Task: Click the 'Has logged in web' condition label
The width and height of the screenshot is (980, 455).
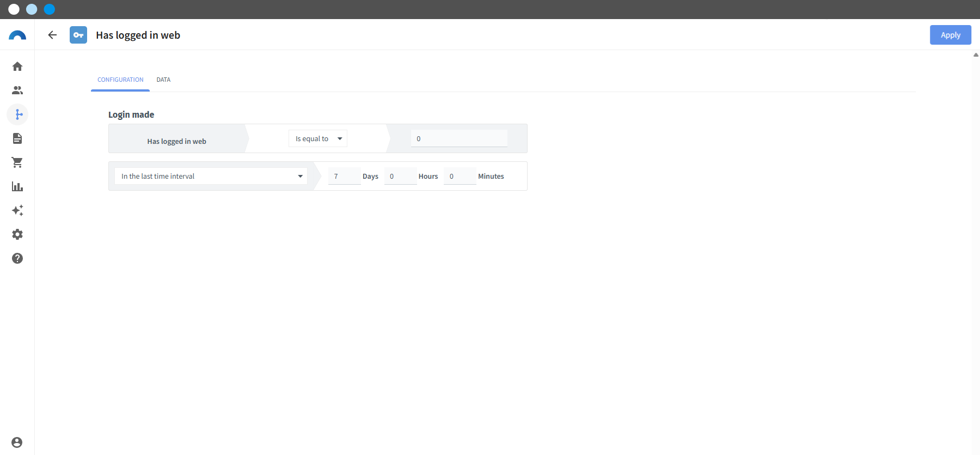Action: pos(176,141)
